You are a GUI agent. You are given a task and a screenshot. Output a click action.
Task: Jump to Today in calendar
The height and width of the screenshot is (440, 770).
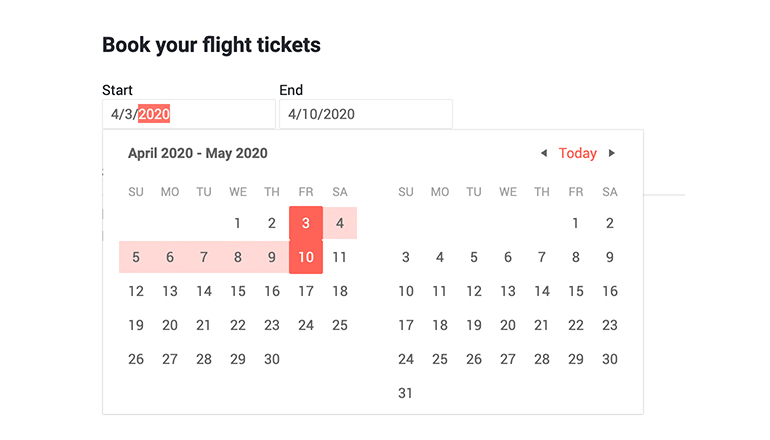point(578,153)
